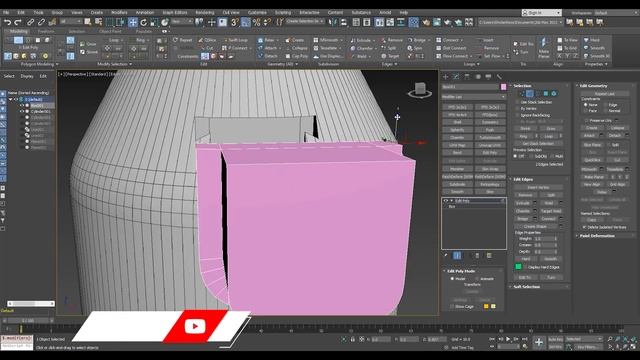Click the Target Weld button
Viewport: 640px width, 360px height.
pos(551,211)
